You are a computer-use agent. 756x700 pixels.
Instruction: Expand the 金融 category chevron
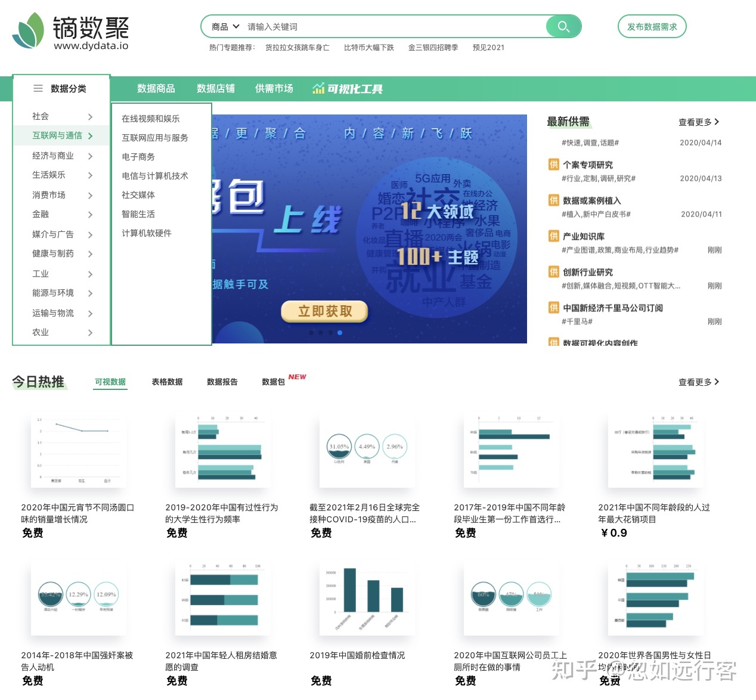91,215
